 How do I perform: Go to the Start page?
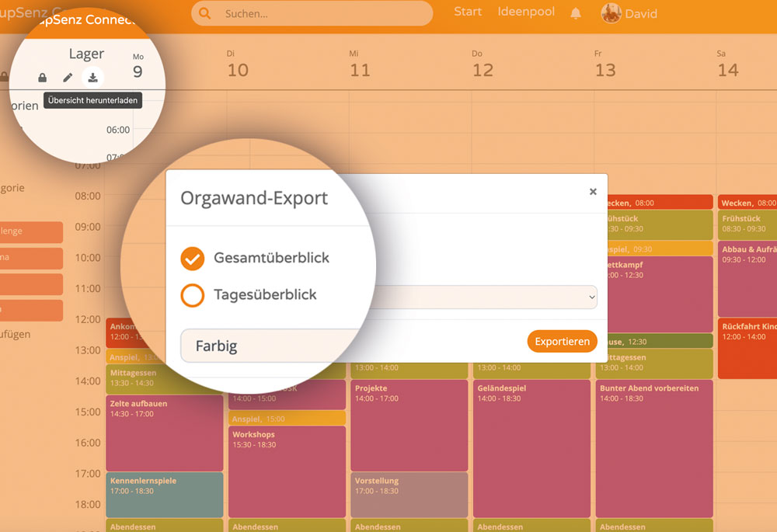pyautogui.click(x=467, y=12)
